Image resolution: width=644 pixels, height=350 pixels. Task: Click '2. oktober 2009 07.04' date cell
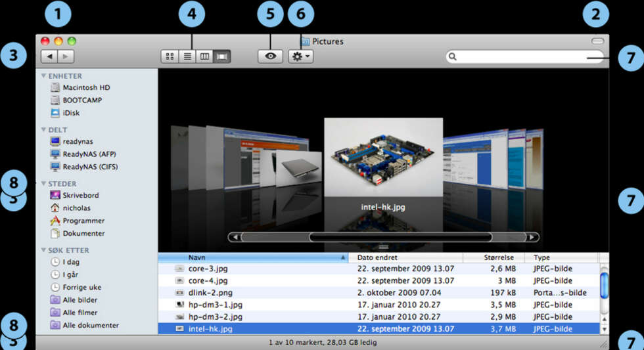(400, 293)
